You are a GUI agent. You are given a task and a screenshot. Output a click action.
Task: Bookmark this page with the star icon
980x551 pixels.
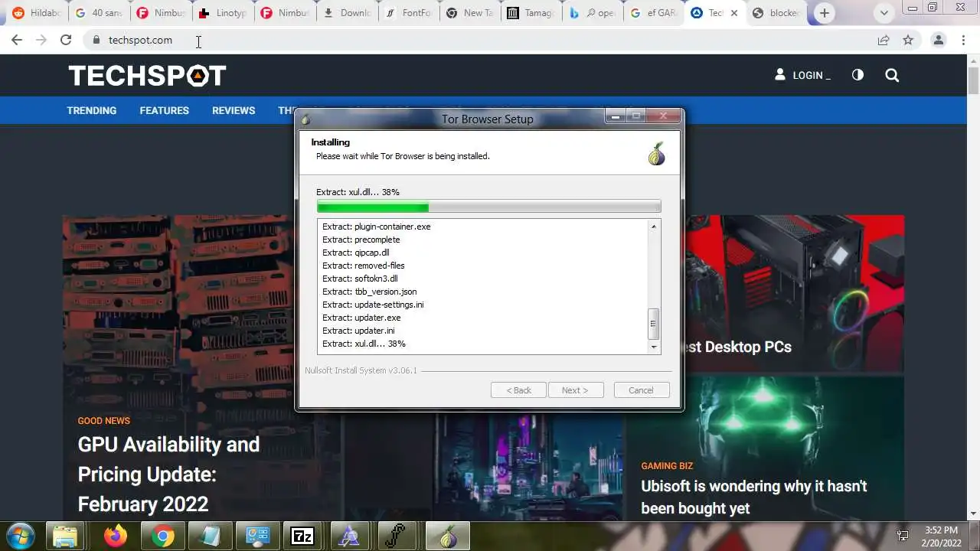click(908, 40)
